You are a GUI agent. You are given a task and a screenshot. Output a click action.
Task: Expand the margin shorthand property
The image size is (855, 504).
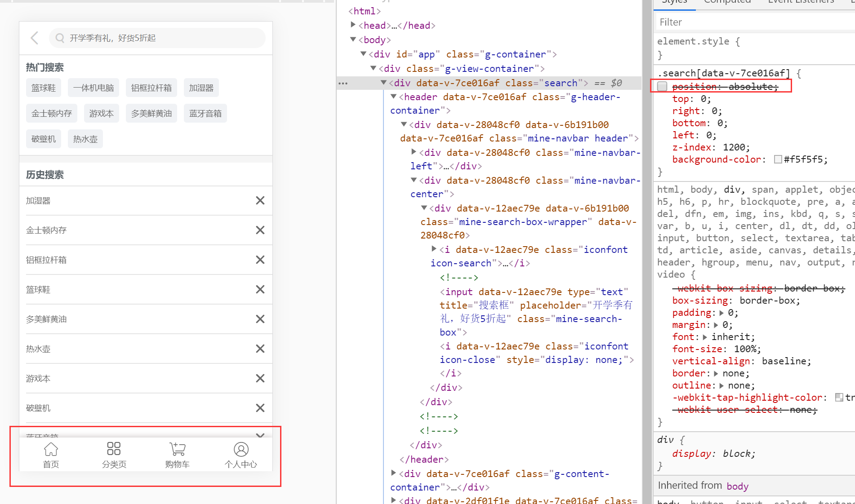pos(716,325)
